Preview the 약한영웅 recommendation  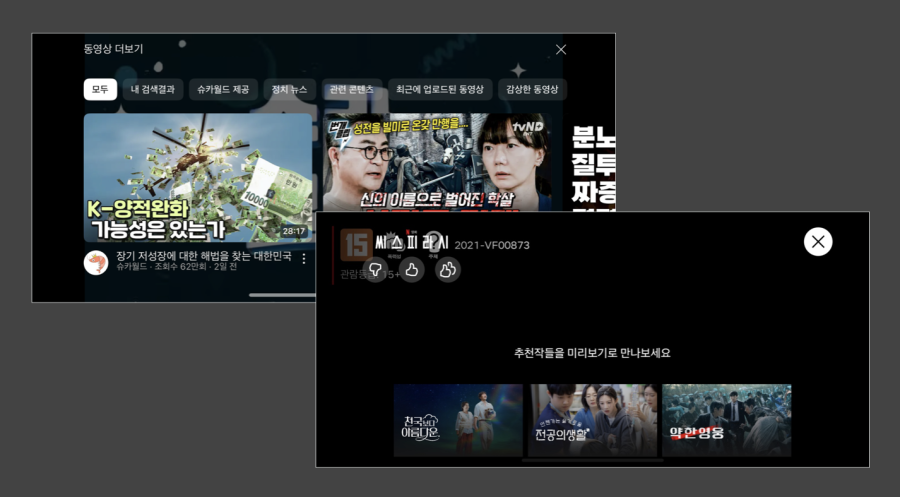point(726,420)
